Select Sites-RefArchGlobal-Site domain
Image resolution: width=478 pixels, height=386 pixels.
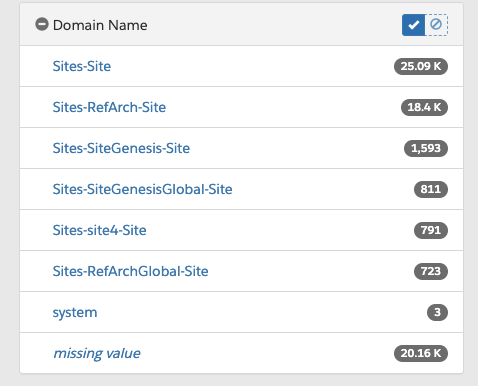pos(130,271)
